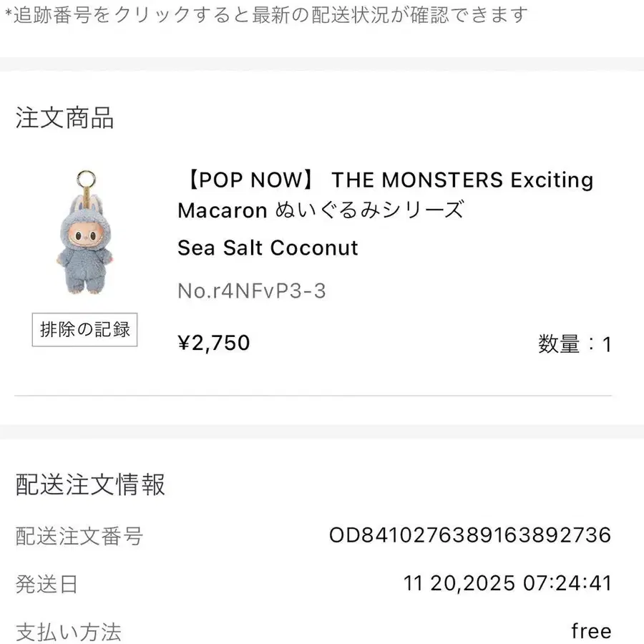Click the payment method value free
Viewport: 644px width, 644px height.
[591, 631]
